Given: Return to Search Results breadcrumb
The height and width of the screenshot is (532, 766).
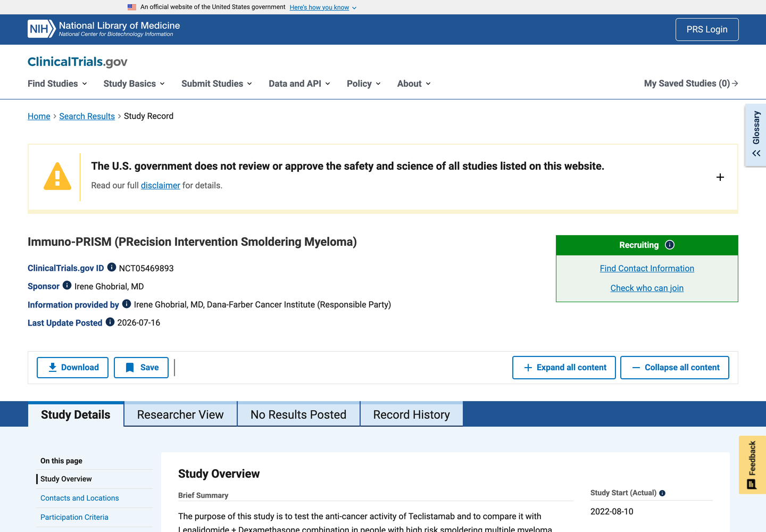Looking at the screenshot, I should (x=87, y=116).
